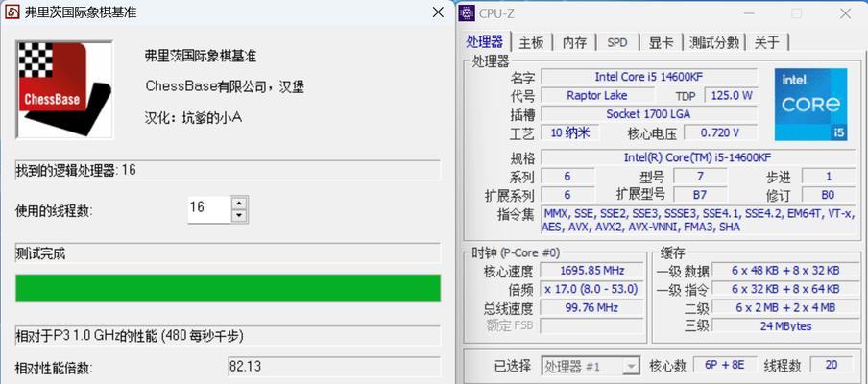Click the disabled maximize button in CPU-Z

797,13
